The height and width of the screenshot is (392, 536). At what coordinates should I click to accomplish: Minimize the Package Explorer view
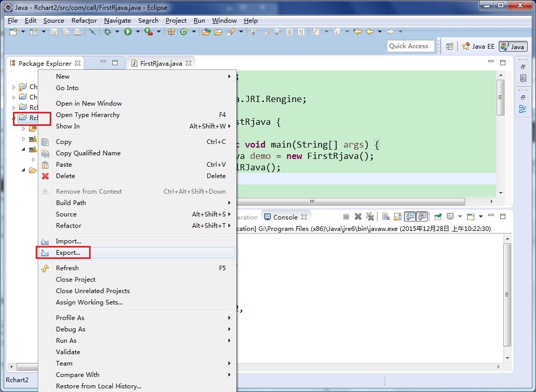pos(103,62)
